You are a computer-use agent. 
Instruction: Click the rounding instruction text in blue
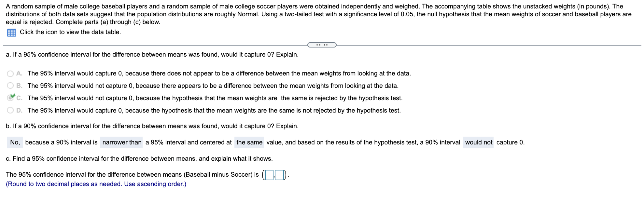tap(96, 184)
